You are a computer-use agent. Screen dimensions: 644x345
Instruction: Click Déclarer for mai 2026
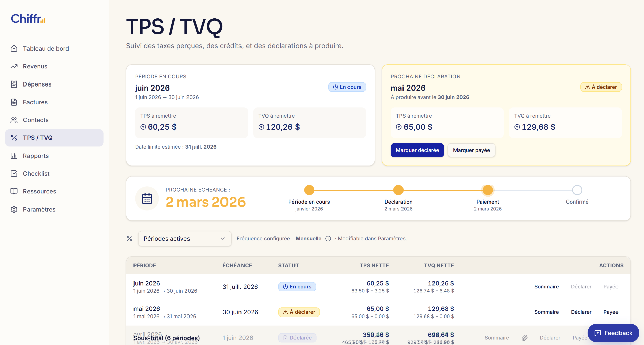(581, 312)
